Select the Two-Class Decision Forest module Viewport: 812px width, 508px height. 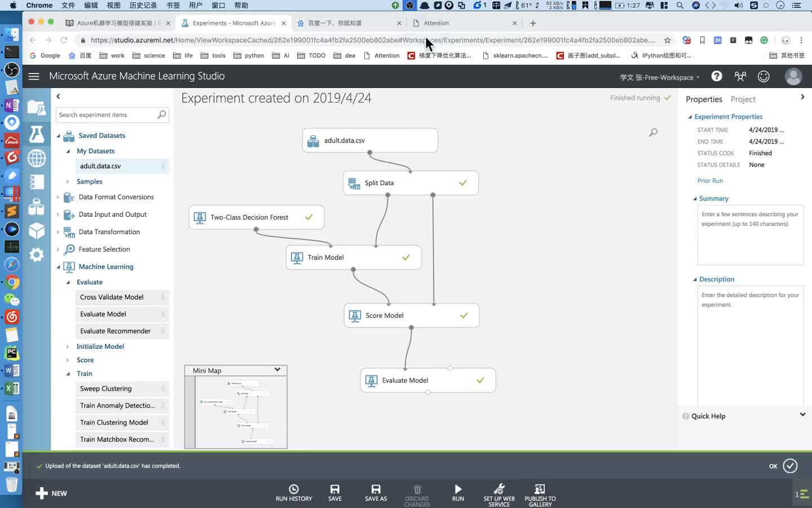[x=257, y=217]
